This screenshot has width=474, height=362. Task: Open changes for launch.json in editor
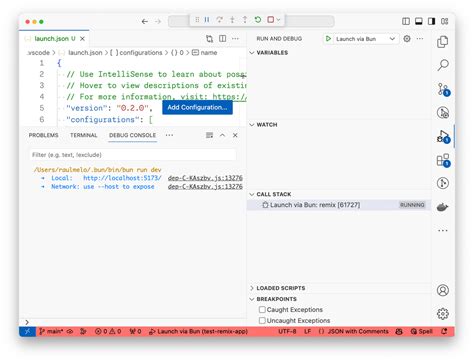tap(209, 39)
